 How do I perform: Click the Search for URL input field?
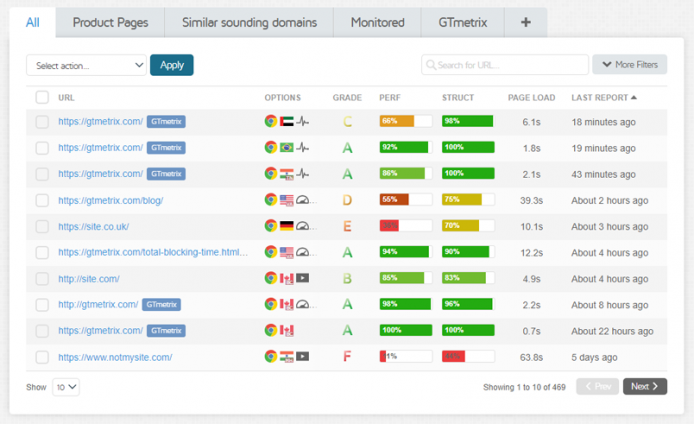click(x=505, y=65)
